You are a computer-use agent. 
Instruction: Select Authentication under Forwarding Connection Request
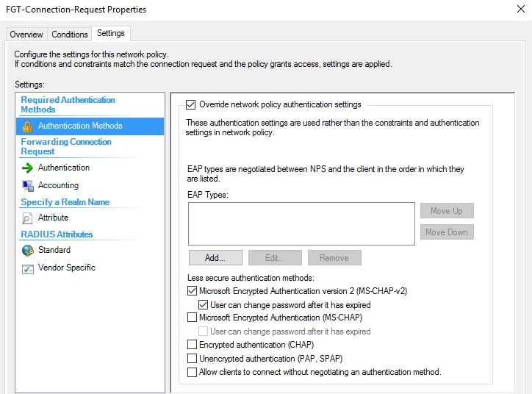coord(64,168)
